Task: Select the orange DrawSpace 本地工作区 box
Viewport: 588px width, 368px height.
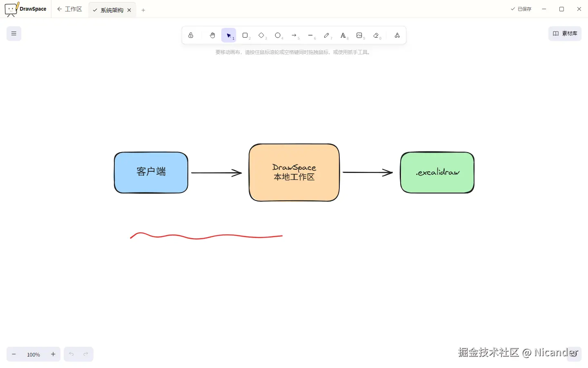Action: (x=294, y=173)
